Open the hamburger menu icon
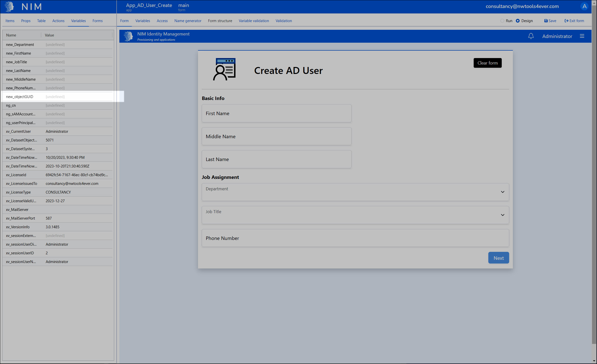The height and width of the screenshot is (364, 597). pos(582,36)
